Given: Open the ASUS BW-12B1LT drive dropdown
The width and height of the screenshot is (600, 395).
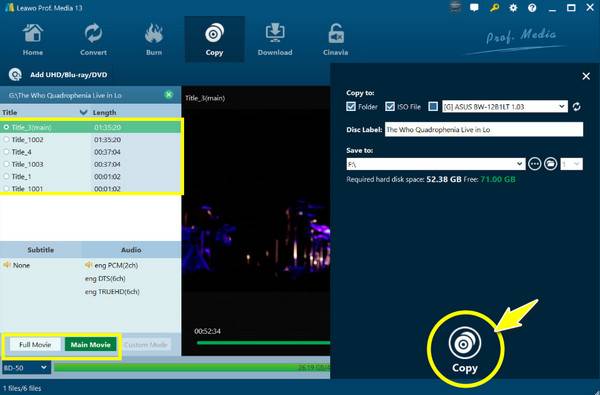Looking at the screenshot, I should (504, 106).
